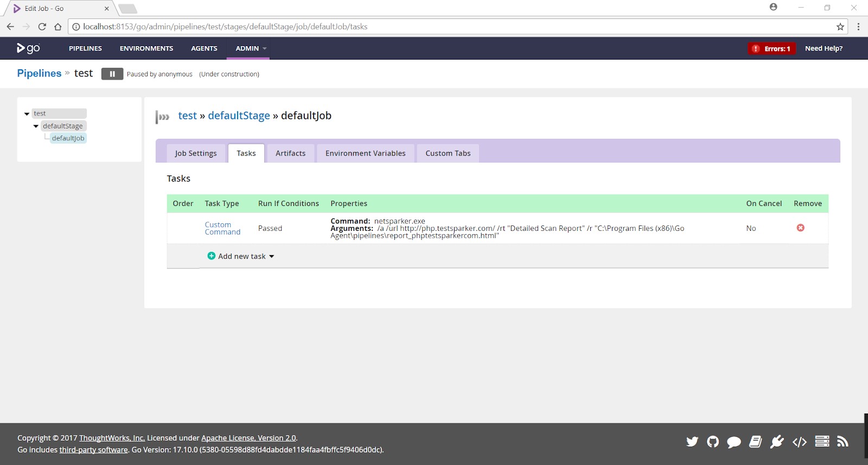This screenshot has width=868, height=465.
Task: Collapse the test pipeline tree node
Action: tap(27, 114)
